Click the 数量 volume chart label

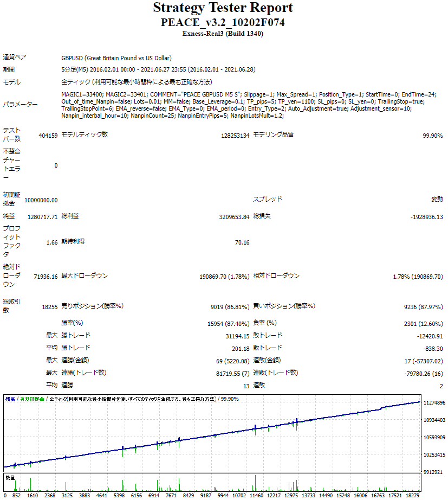(10, 478)
